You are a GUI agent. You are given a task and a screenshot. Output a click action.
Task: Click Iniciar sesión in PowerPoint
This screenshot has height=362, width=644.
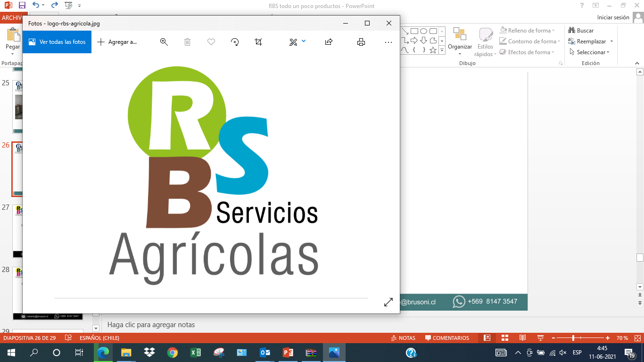click(613, 17)
